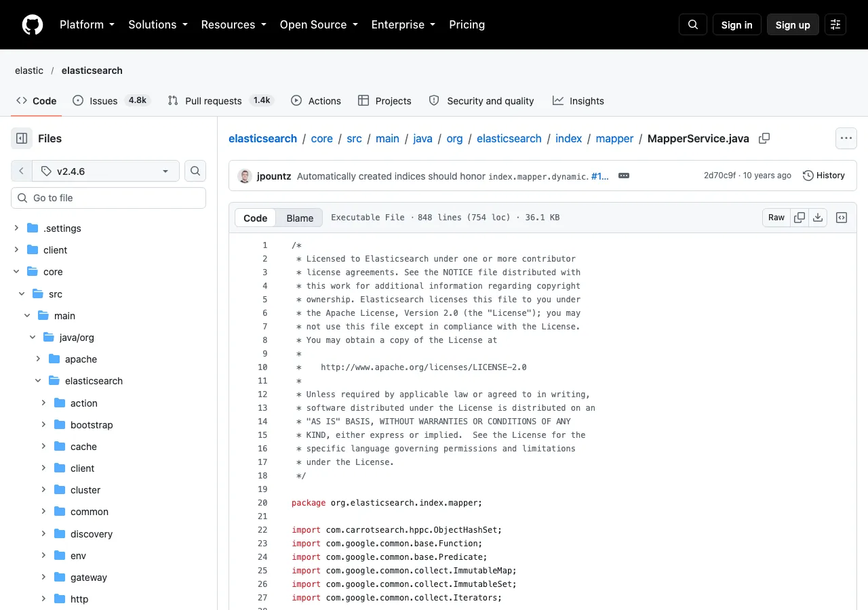Switch to the Code view

coord(256,218)
